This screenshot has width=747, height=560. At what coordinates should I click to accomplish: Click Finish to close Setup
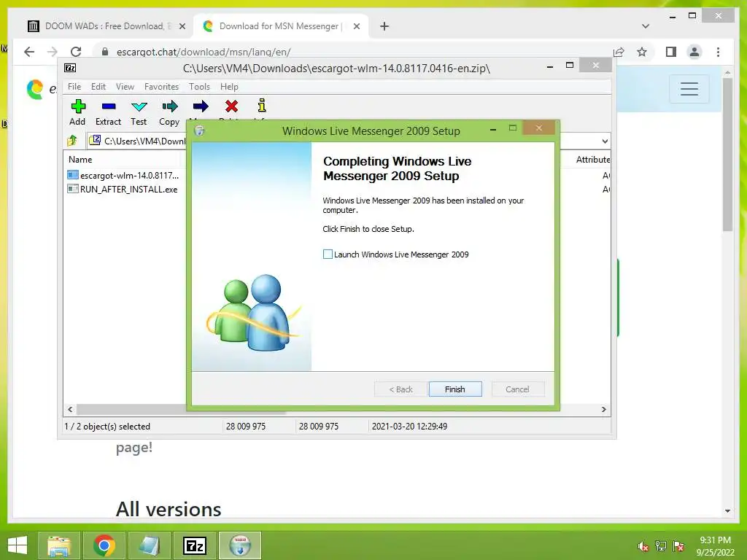pos(455,389)
